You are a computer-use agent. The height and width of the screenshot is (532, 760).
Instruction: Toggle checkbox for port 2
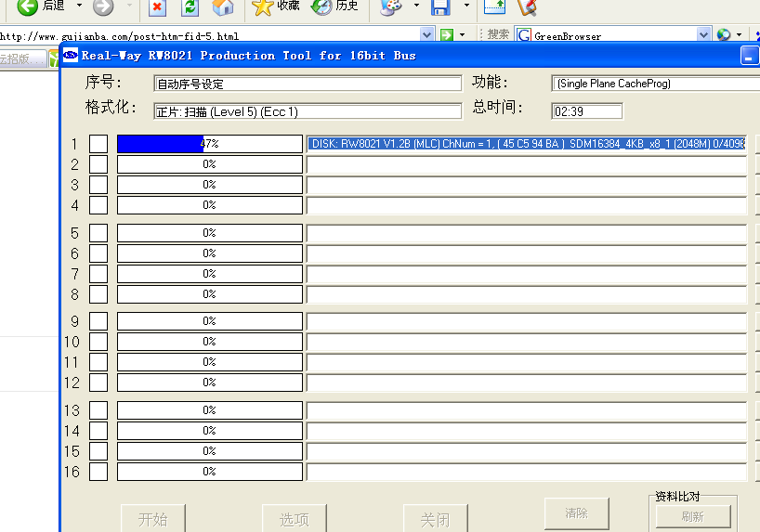click(98, 164)
